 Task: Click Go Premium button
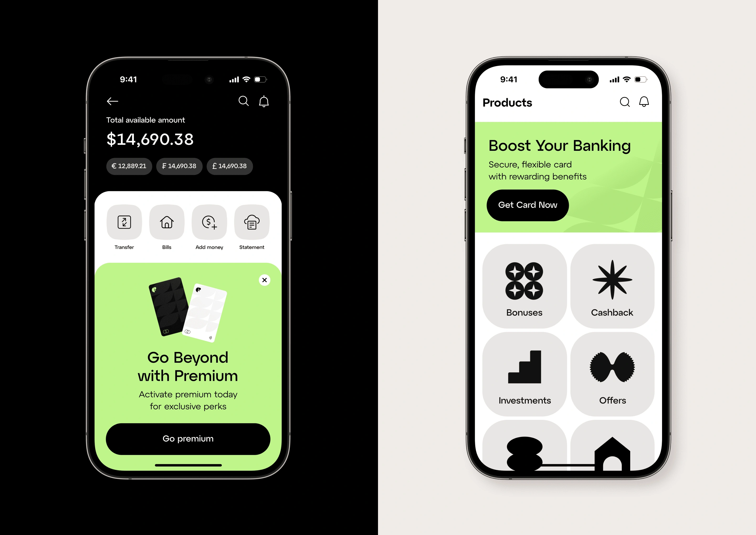tap(188, 438)
